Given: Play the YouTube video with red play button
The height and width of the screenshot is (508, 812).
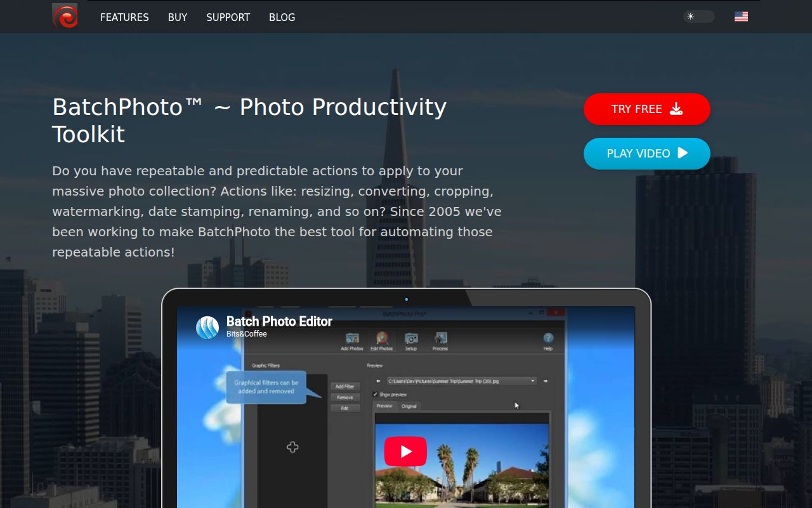Looking at the screenshot, I should point(405,451).
